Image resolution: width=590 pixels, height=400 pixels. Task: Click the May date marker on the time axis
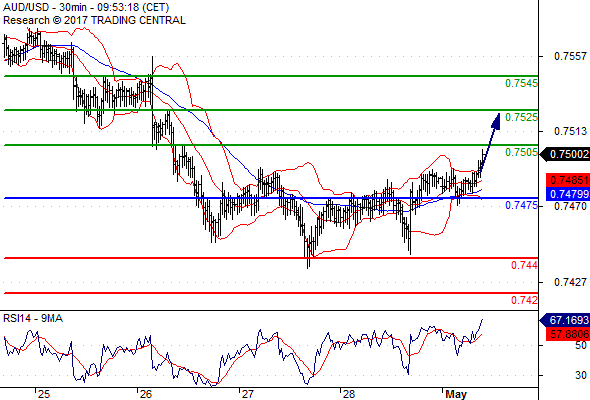pyautogui.click(x=456, y=394)
